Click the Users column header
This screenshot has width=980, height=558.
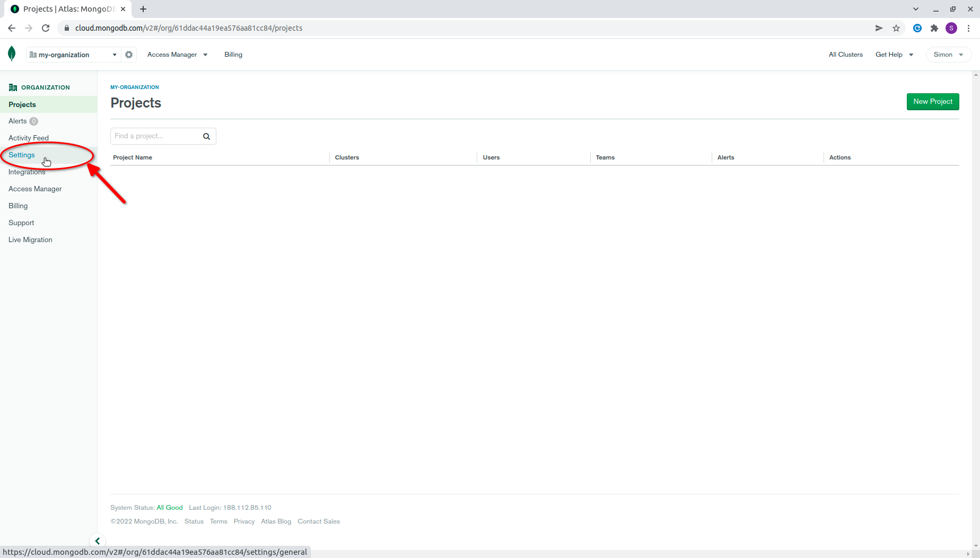click(491, 157)
